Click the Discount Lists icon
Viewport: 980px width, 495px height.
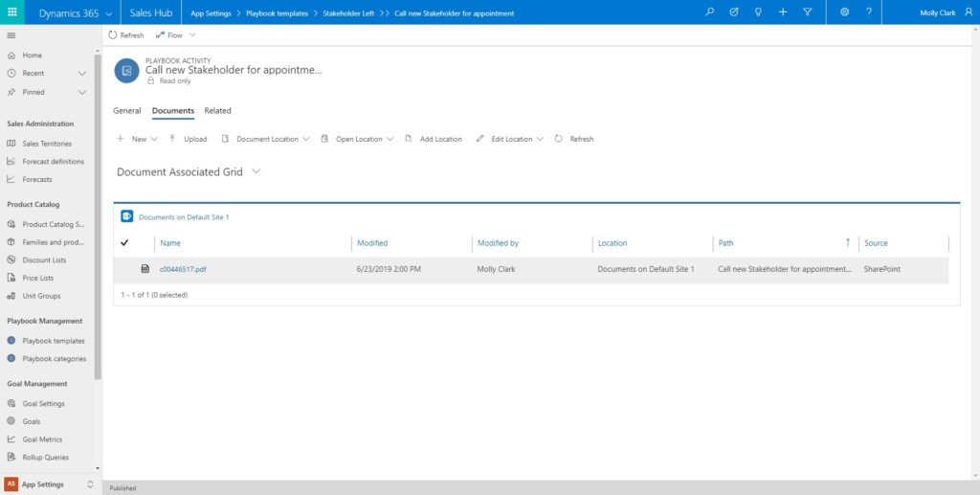click(x=11, y=260)
